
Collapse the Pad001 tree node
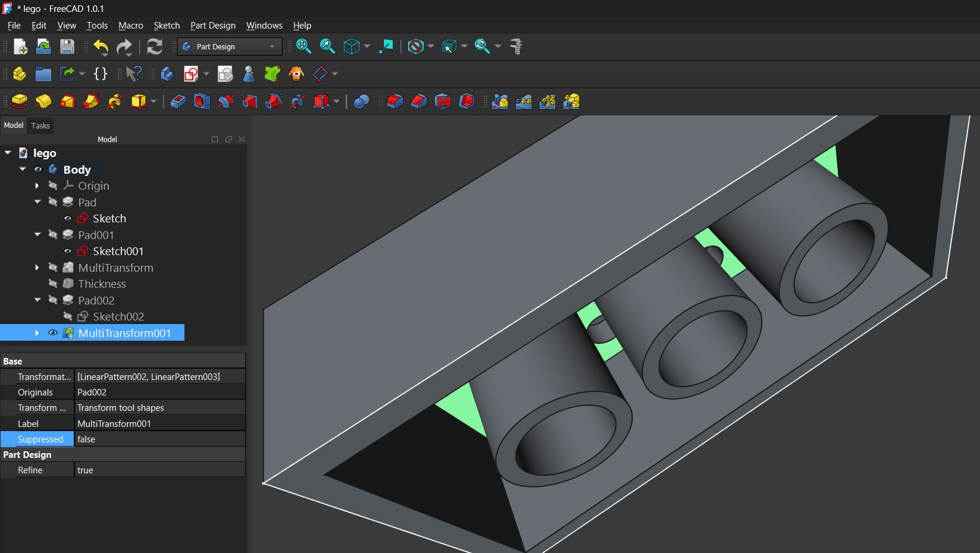(37, 235)
